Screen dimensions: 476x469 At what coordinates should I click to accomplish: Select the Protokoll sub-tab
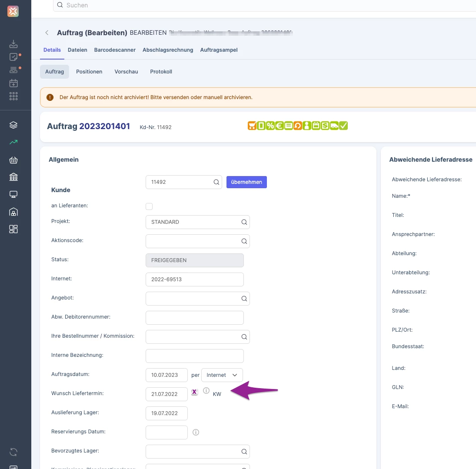(x=161, y=72)
